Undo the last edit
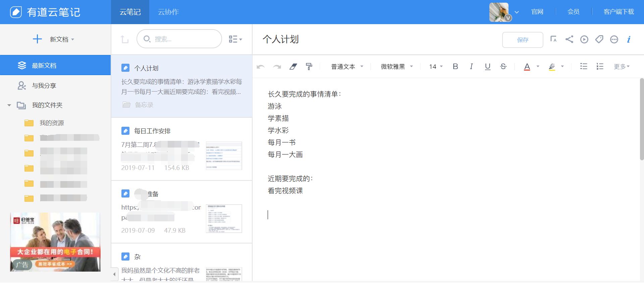Screen dimensions: 644x283 point(261,67)
